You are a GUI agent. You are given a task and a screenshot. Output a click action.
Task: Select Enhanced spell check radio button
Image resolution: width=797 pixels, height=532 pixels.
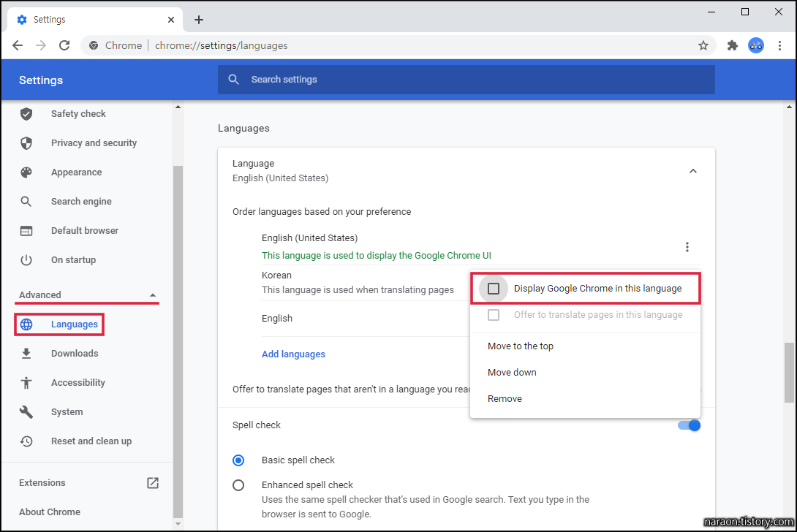pyautogui.click(x=238, y=485)
